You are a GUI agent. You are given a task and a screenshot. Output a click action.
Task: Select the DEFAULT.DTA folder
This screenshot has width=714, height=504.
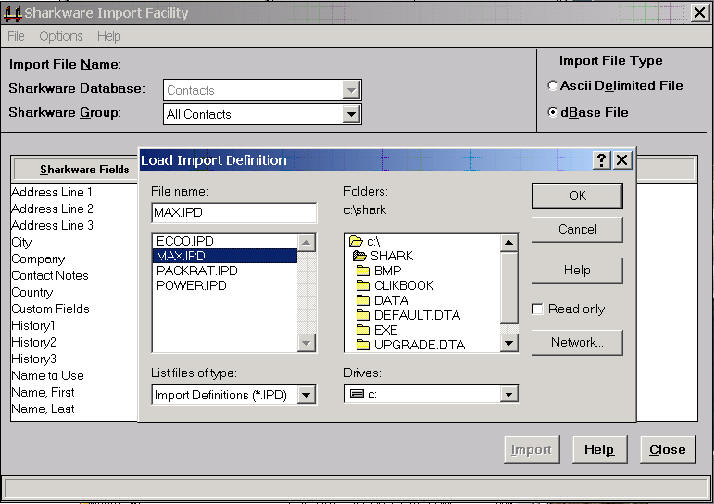coord(408,315)
